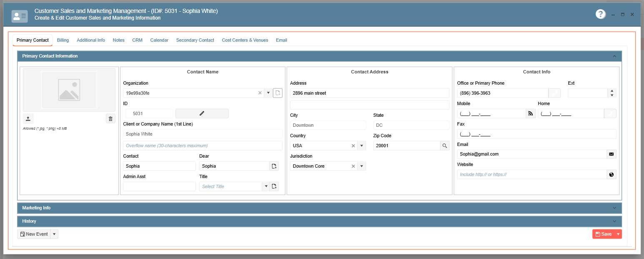Click the empty second address line field
644x259 pixels.
(x=369, y=105)
